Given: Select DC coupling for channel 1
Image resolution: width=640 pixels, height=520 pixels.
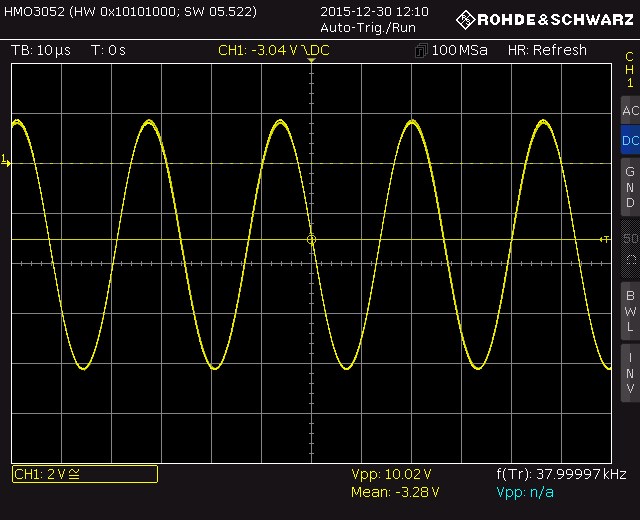Looking at the screenshot, I should [x=629, y=141].
